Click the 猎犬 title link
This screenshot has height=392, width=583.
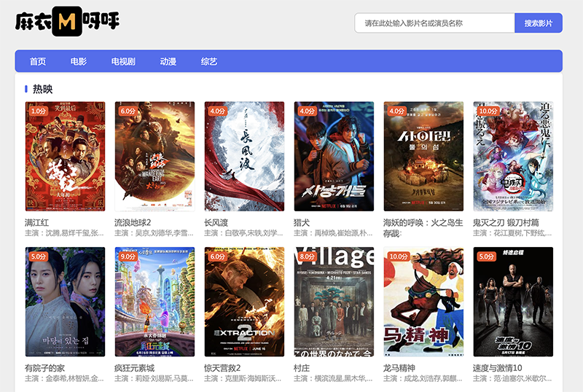pos(302,222)
